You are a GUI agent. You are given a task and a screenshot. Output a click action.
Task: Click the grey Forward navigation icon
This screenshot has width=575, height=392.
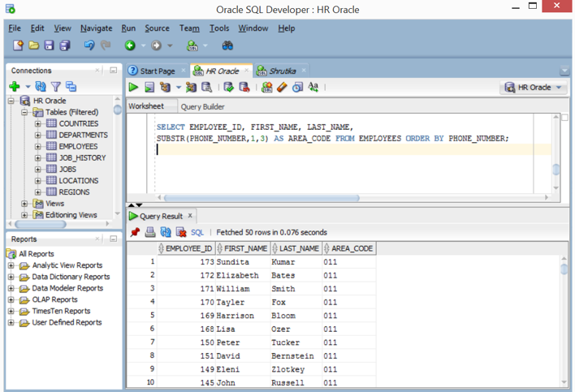[x=156, y=45]
